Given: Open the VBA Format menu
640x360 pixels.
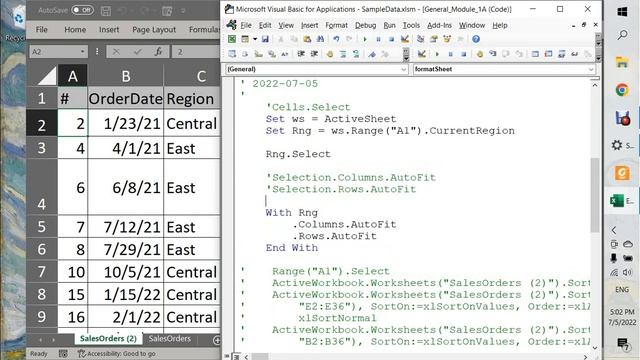Looking at the screenshot, I should click(336, 25).
